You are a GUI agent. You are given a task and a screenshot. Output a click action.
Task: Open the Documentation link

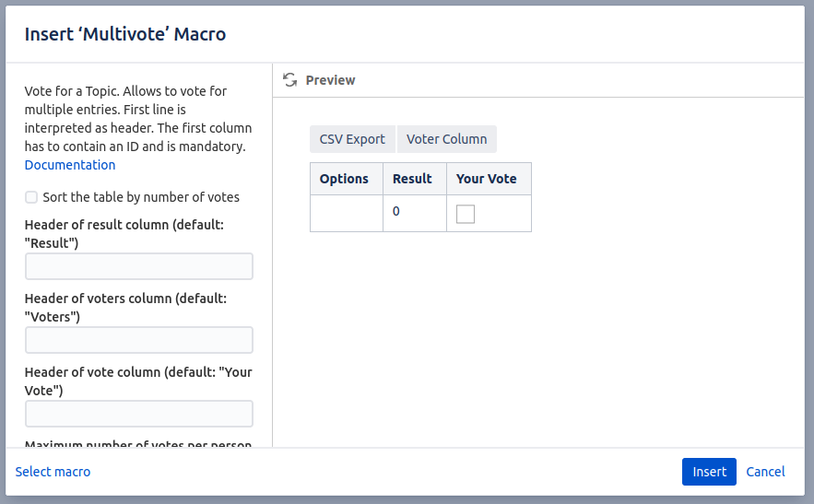pyautogui.click(x=70, y=165)
